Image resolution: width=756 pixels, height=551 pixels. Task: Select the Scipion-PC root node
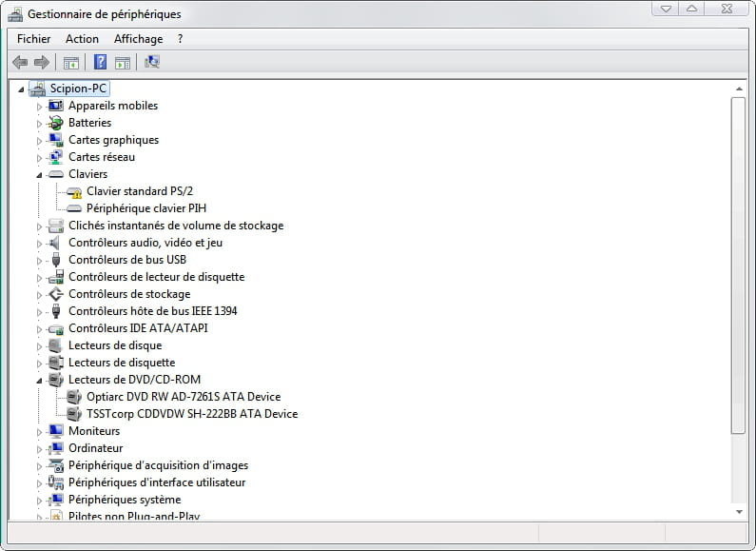pos(78,89)
